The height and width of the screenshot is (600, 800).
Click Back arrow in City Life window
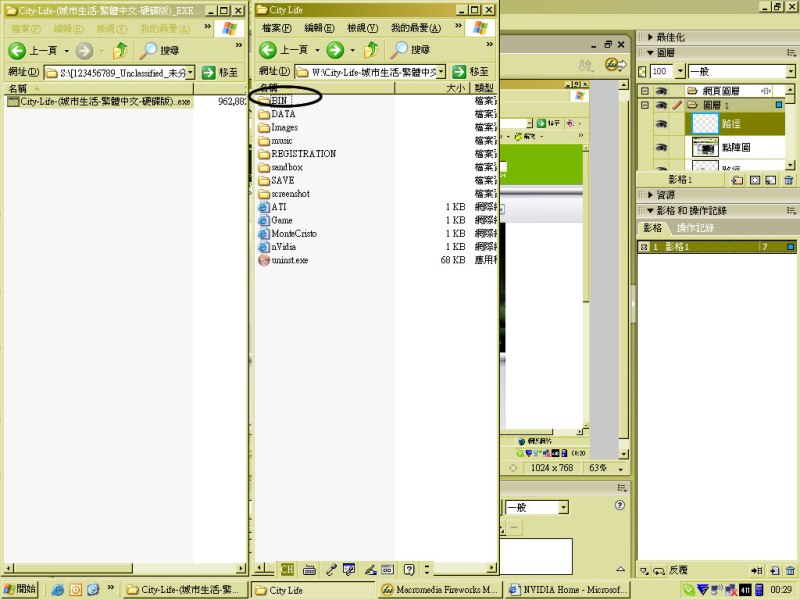click(x=268, y=50)
